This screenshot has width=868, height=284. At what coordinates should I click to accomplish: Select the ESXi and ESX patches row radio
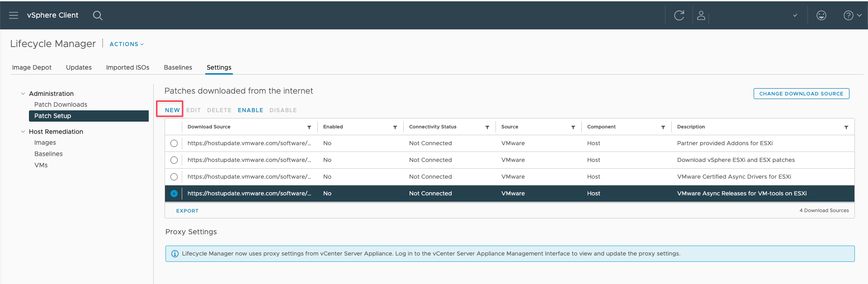(174, 160)
